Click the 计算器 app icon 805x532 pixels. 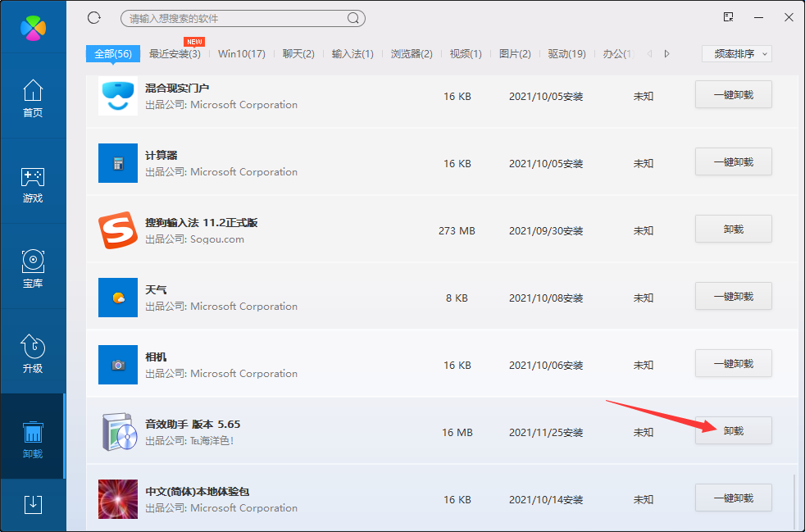(x=118, y=163)
